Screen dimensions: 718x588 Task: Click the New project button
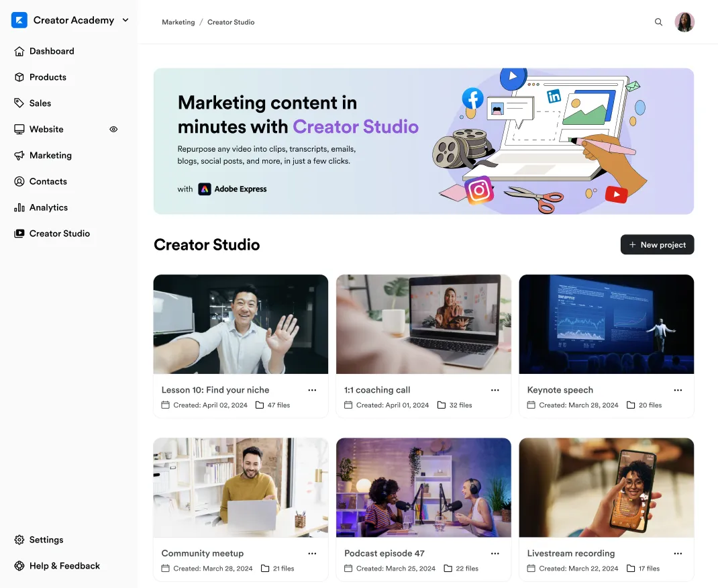click(x=657, y=244)
